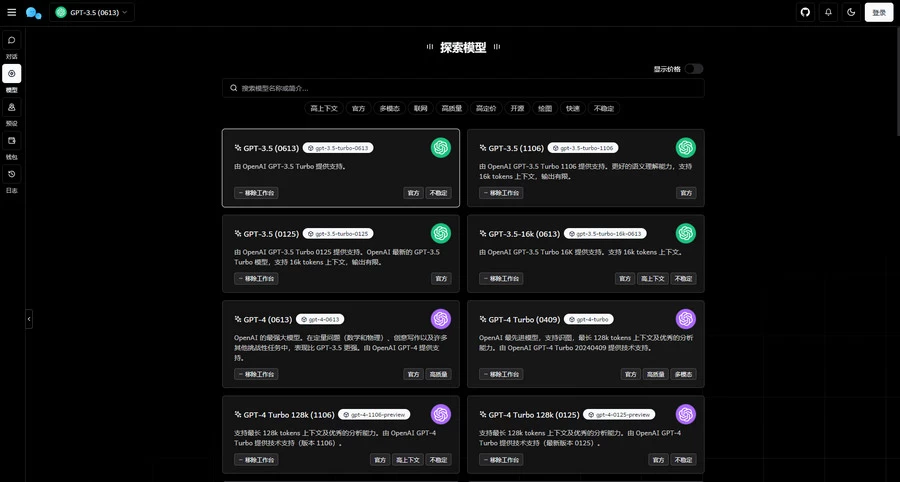This screenshot has height=482, width=900.
Task: Open the 钱包 wallet sidebar icon
Action: (x=11, y=141)
